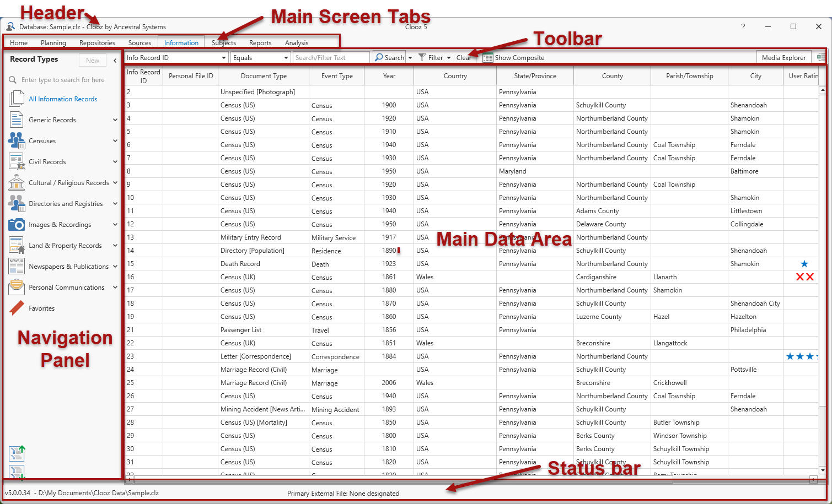Toggle Show Composite view
This screenshot has width=832, height=504.
tap(513, 58)
